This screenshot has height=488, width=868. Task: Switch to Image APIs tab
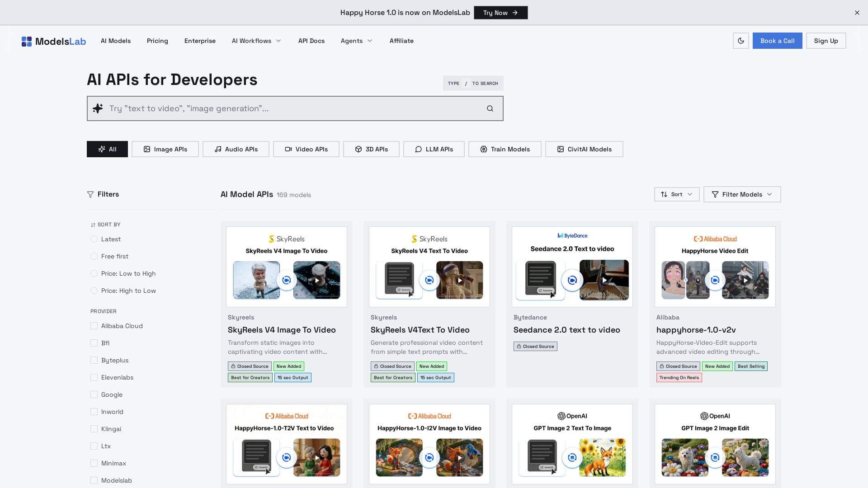[165, 149]
